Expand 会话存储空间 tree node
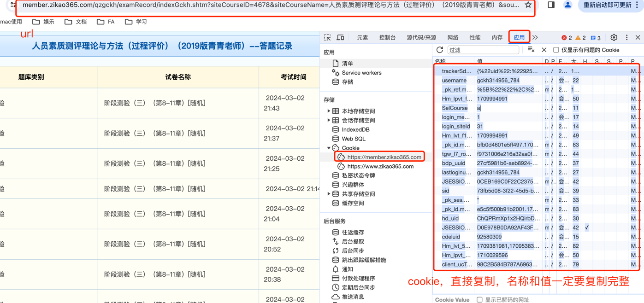The height and width of the screenshot is (303, 644). coord(329,120)
